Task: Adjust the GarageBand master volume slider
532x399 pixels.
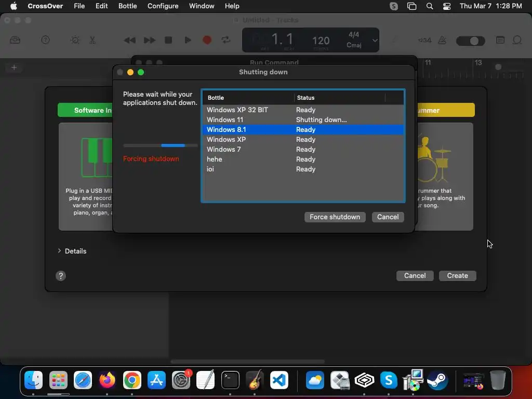Action: 471,41
